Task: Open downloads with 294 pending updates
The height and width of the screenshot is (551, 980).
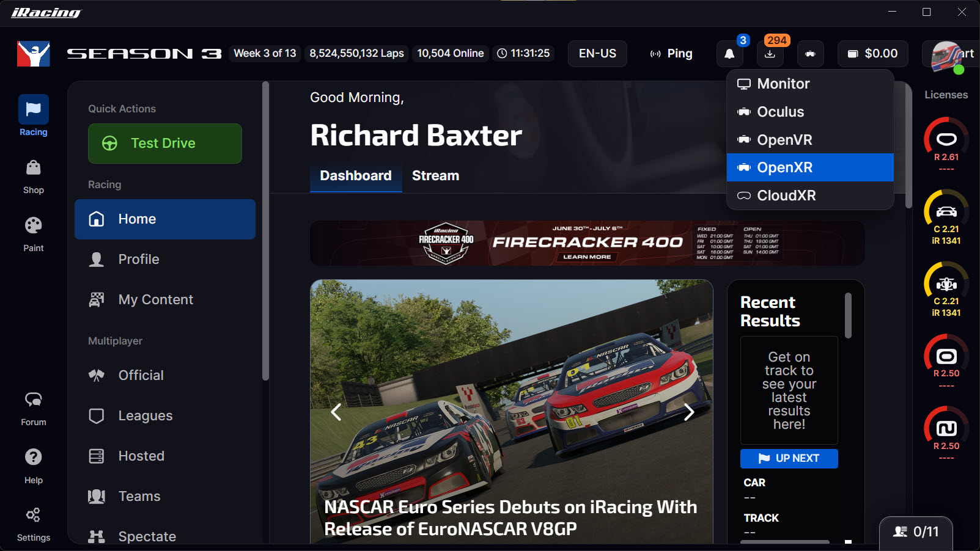Action: click(x=770, y=54)
